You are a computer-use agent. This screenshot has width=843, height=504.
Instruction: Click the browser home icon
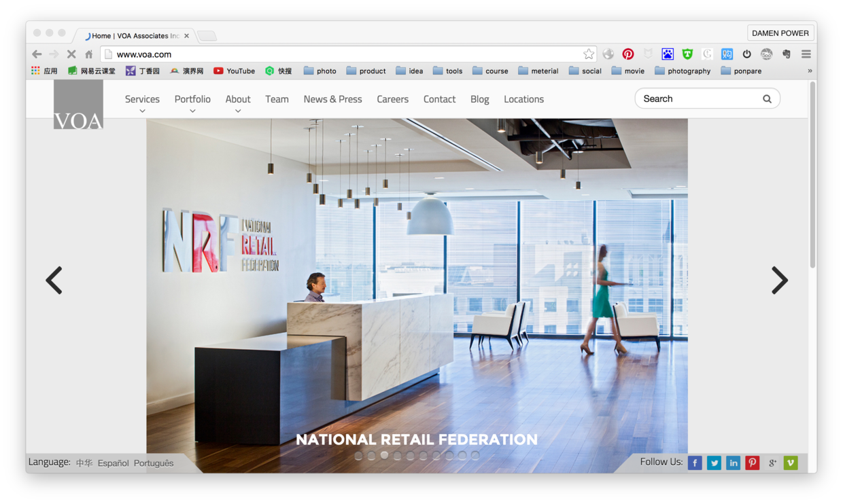[88, 54]
